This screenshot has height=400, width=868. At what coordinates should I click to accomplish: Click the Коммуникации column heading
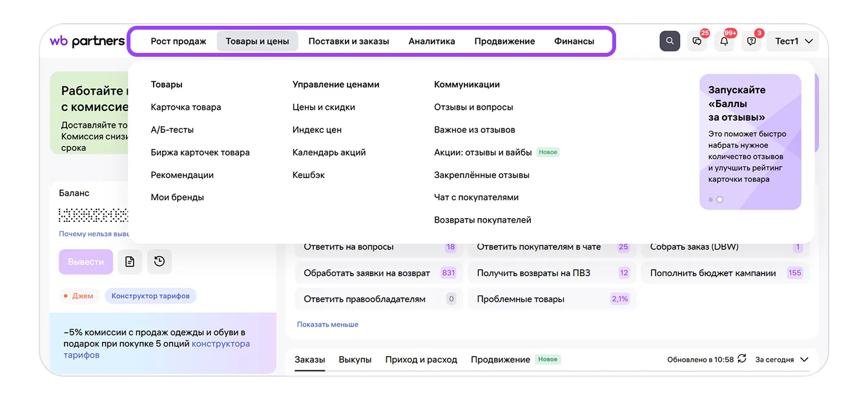click(x=467, y=85)
